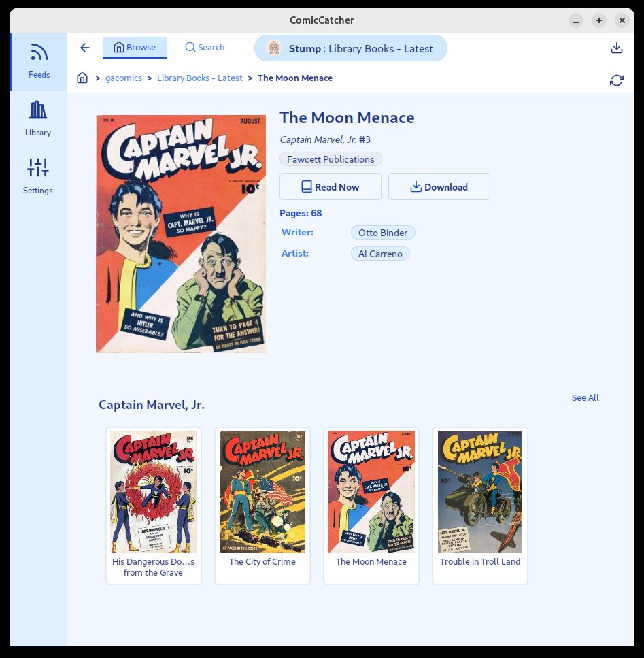Switch to the Search tab
Image resolution: width=644 pixels, height=658 pixels.
tap(205, 48)
